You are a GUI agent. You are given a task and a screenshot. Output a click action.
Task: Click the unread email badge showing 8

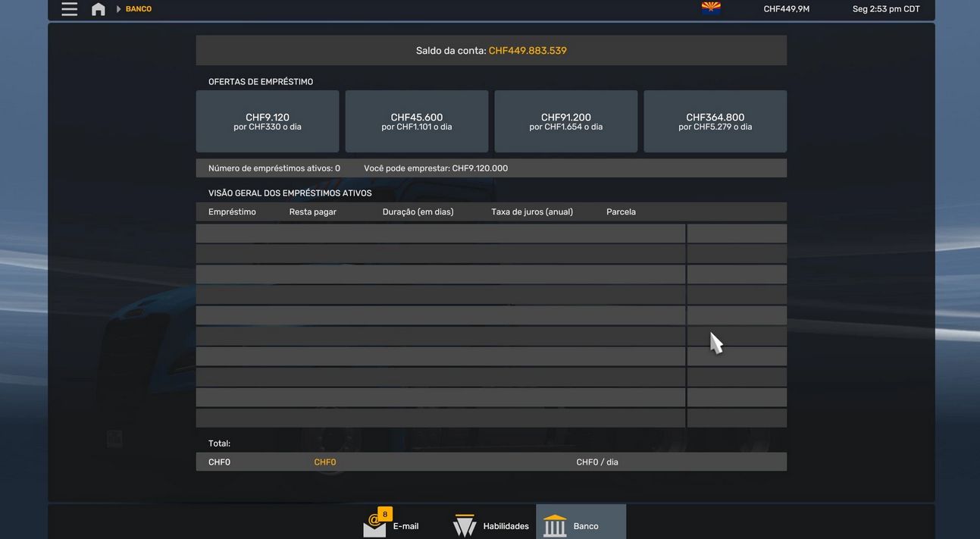point(385,514)
